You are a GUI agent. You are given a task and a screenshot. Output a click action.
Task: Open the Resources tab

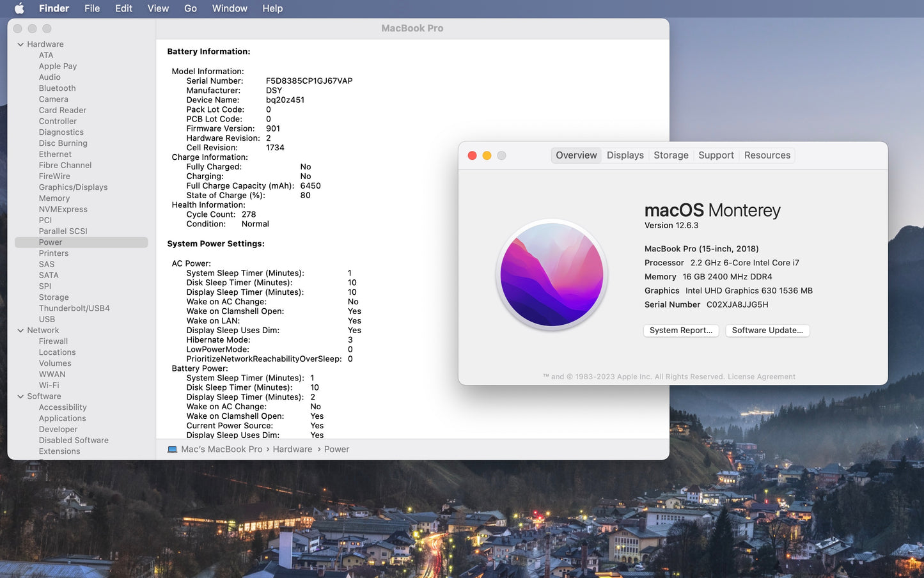pos(767,155)
